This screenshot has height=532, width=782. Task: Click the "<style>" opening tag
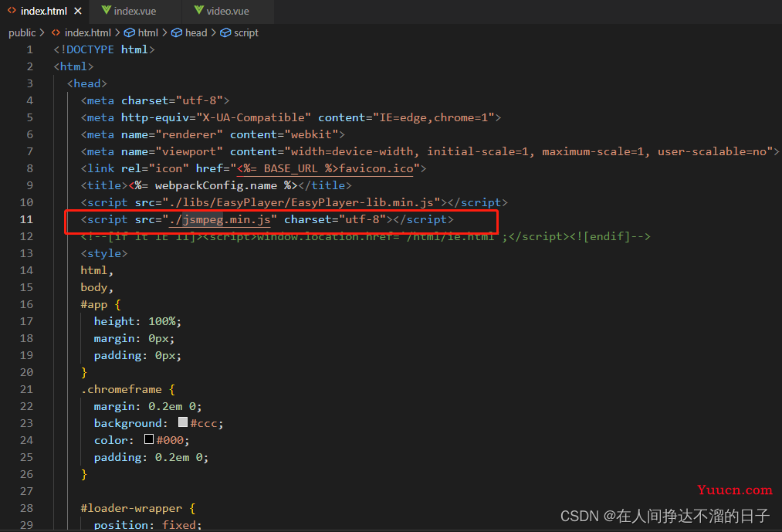click(x=104, y=253)
